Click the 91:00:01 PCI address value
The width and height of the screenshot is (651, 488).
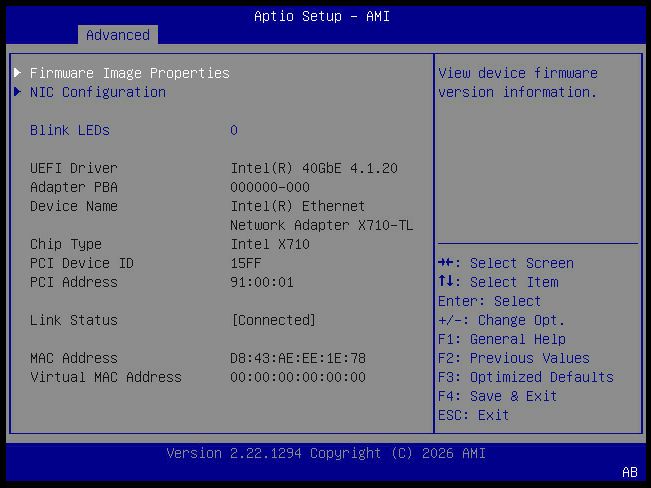[x=262, y=282]
